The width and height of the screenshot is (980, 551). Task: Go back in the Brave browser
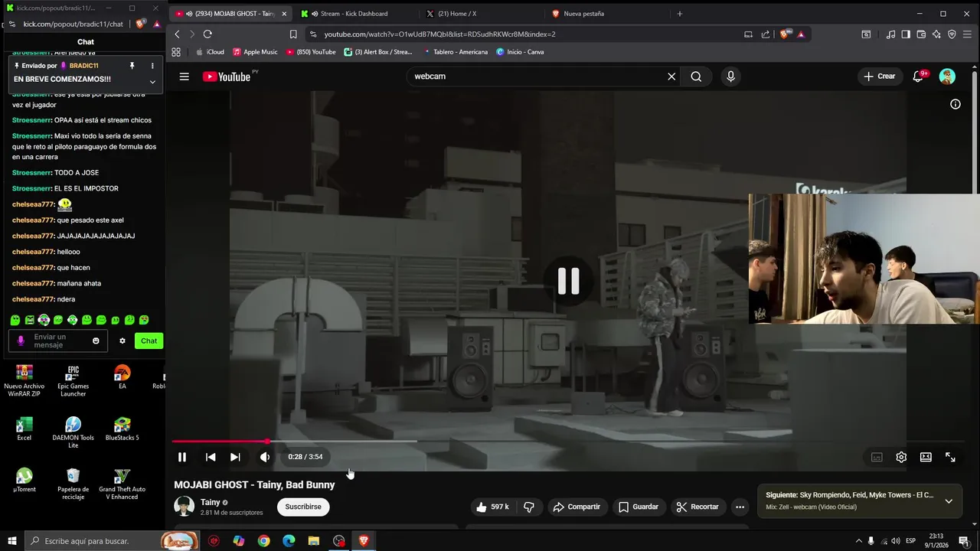pos(177,34)
